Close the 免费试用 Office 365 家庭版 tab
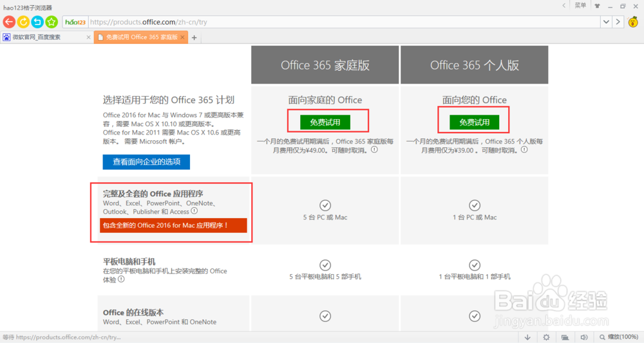Image resolution: width=644 pixels, height=343 pixels. [183, 37]
